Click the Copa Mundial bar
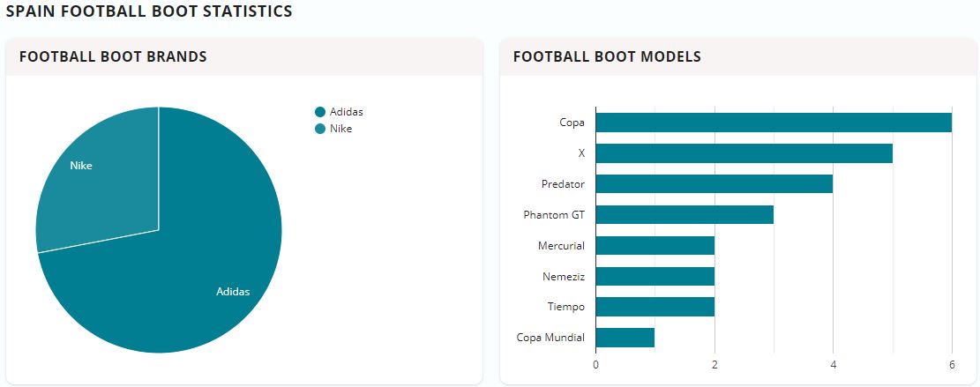This screenshot has height=387, width=980. point(625,338)
